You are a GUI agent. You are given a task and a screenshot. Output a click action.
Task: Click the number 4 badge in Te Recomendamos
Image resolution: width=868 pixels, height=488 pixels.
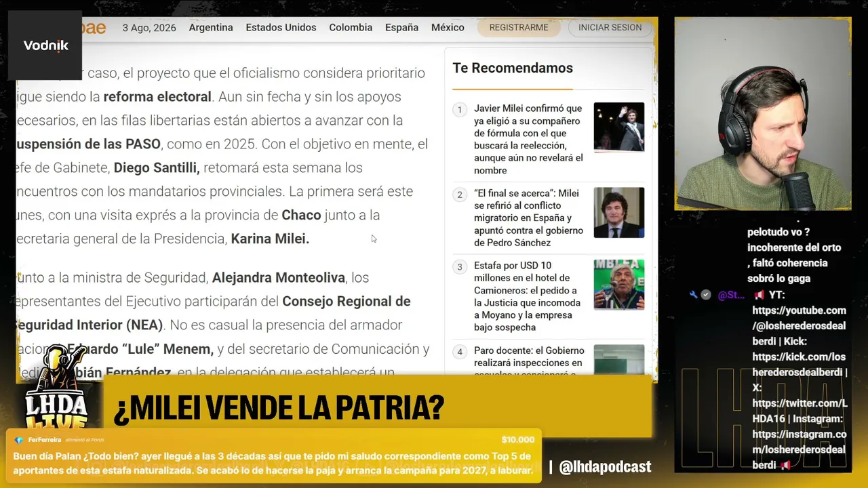click(460, 352)
